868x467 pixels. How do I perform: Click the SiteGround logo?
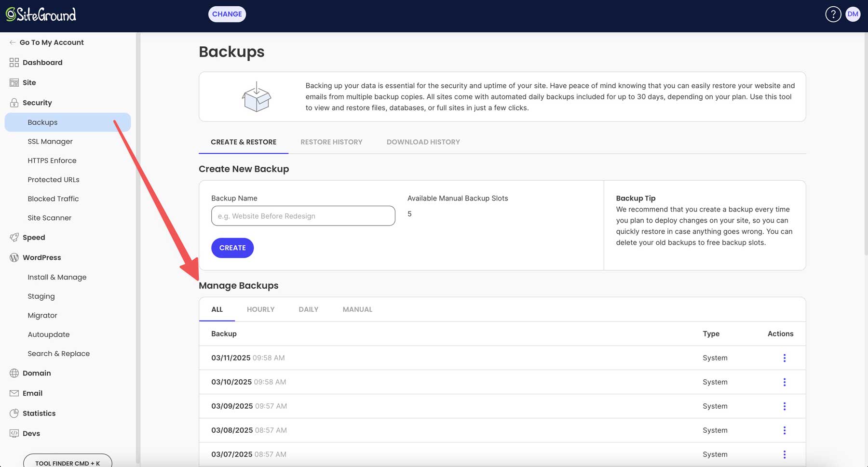(41, 14)
